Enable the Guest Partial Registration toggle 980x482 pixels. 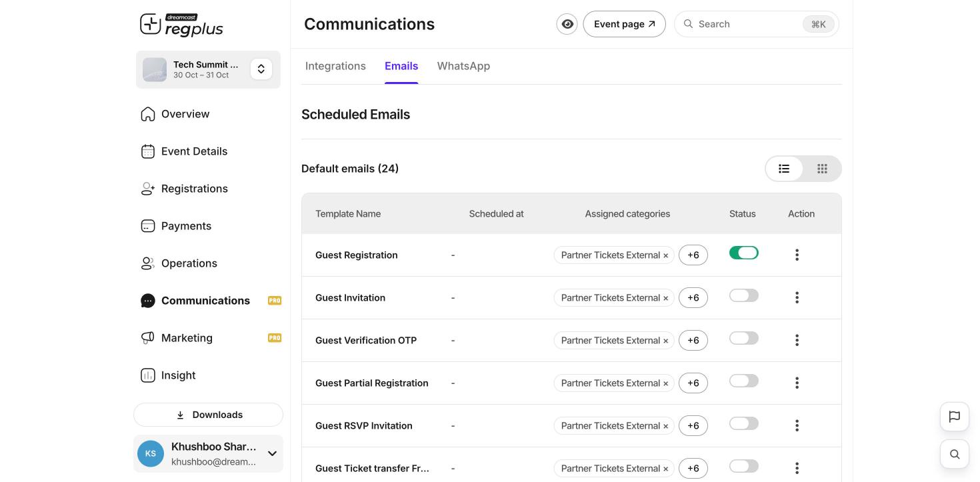click(x=744, y=381)
